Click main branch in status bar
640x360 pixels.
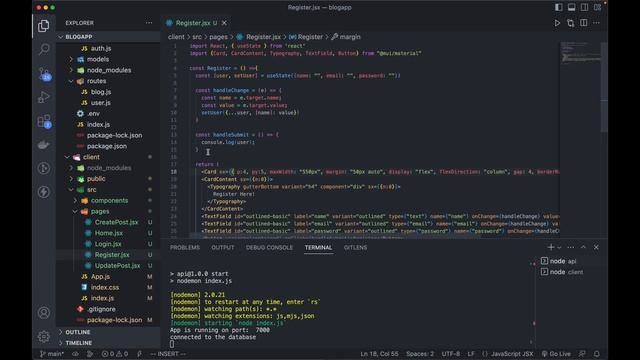[x=52, y=354]
